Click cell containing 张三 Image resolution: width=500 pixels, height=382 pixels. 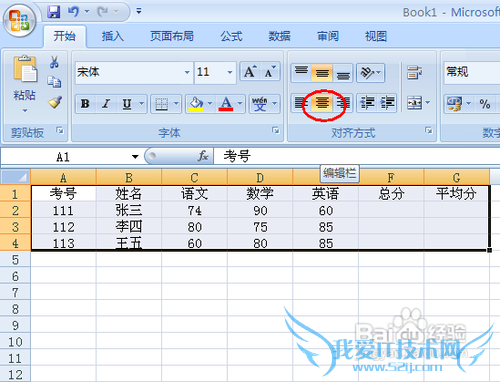click(x=129, y=210)
